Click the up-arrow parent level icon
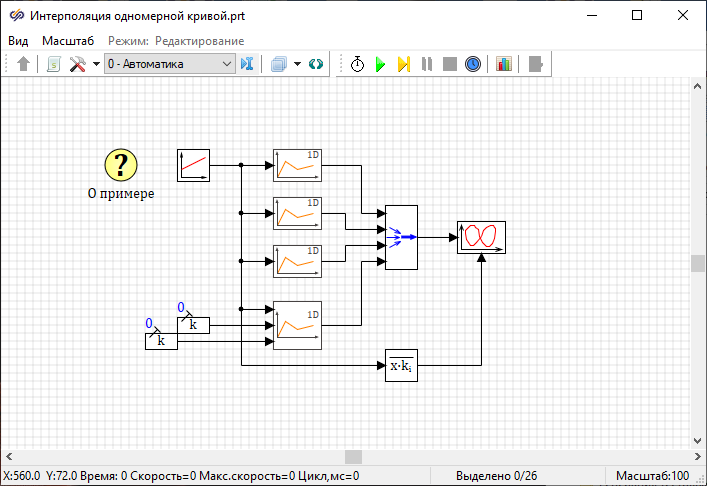707x486 pixels. tap(24, 64)
